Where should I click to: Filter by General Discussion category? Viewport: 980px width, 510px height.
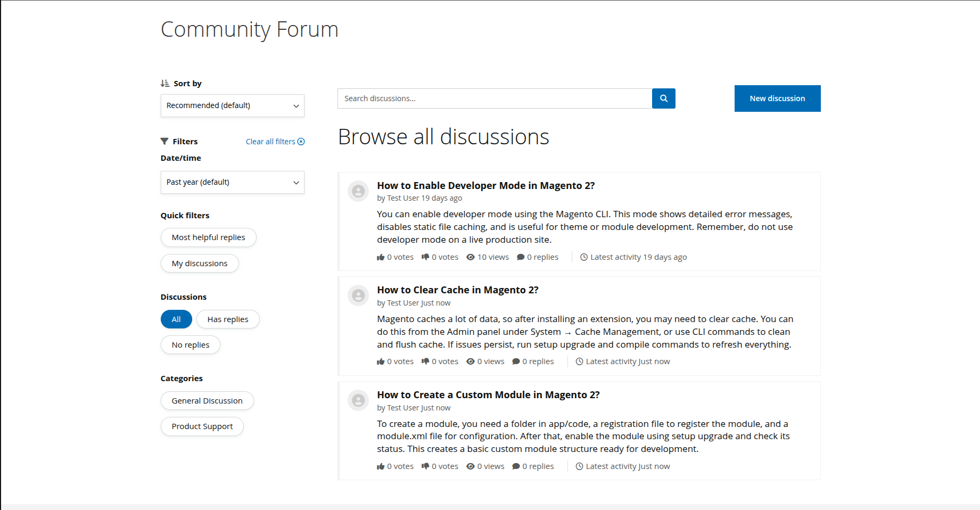[207, 401]
